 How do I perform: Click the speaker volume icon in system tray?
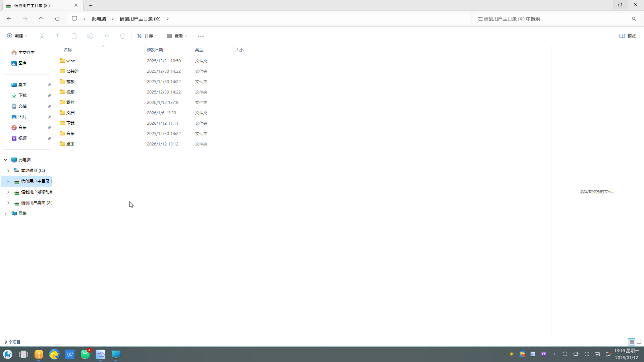[587, 354]
